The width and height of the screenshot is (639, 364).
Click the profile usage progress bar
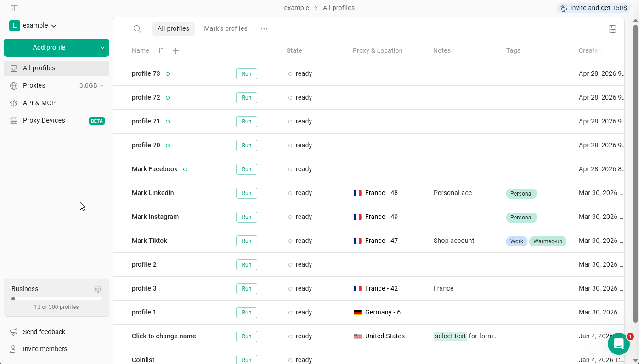57,299
